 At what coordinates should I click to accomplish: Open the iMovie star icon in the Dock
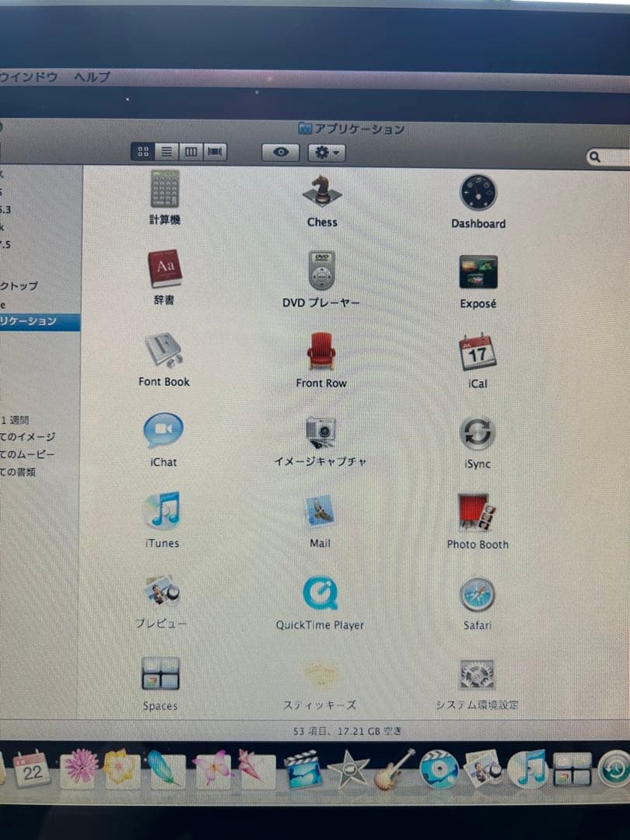[348, 770]
